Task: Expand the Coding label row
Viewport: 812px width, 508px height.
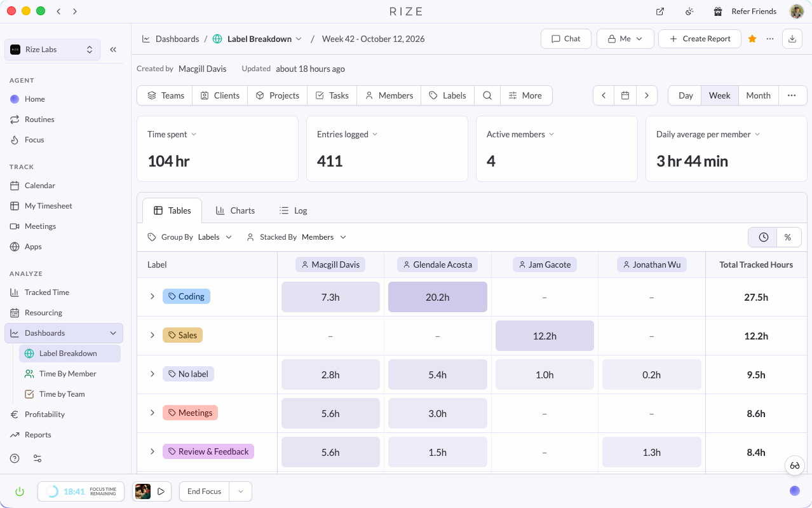Action: pyautogui.click(x=152, y=296)
